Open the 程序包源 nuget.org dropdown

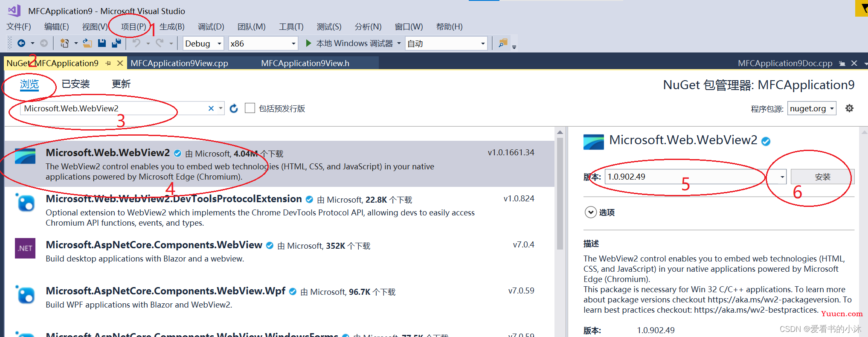(x=812, y=108)
